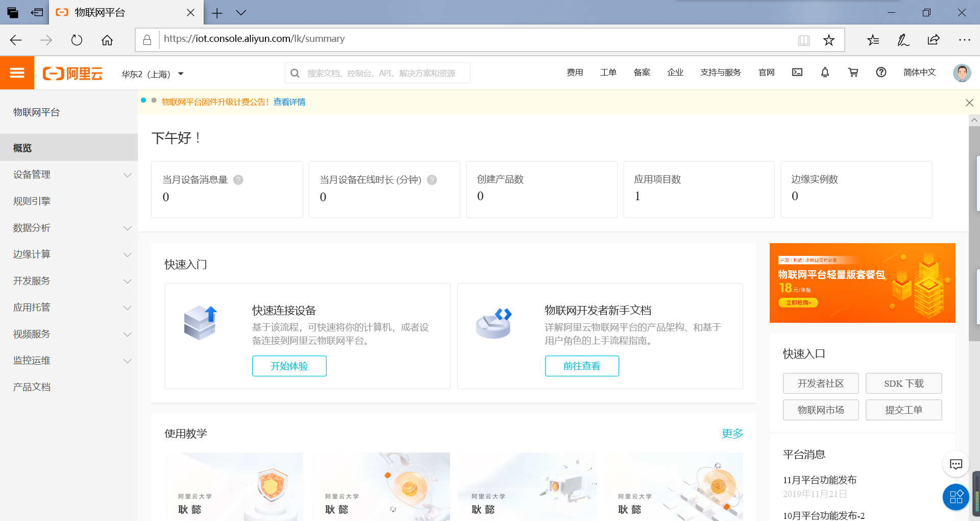Open browser settings and more menu
Viewport: 980px width, 521px height.
(x=964, y=40)
